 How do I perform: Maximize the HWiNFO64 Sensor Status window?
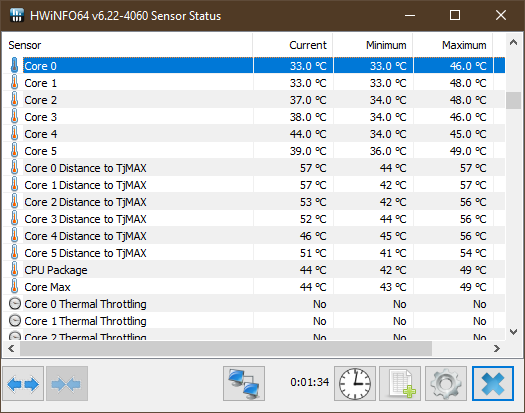455,15
